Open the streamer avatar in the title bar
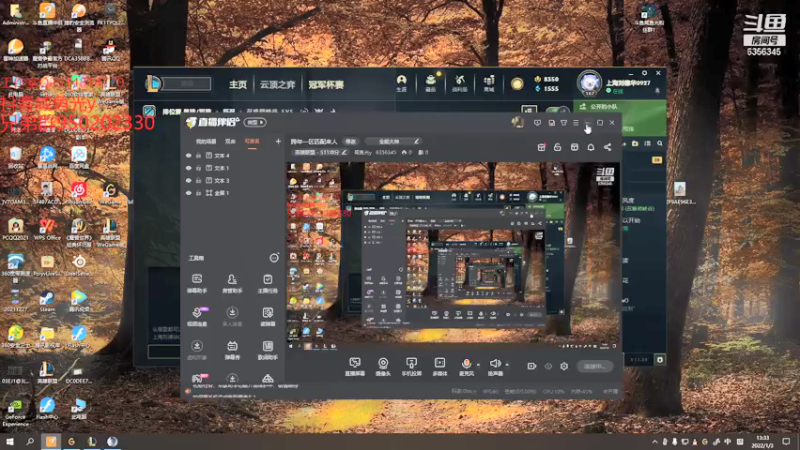The height and width of the screenshot is (450, 800). click(x=518, y=122)
